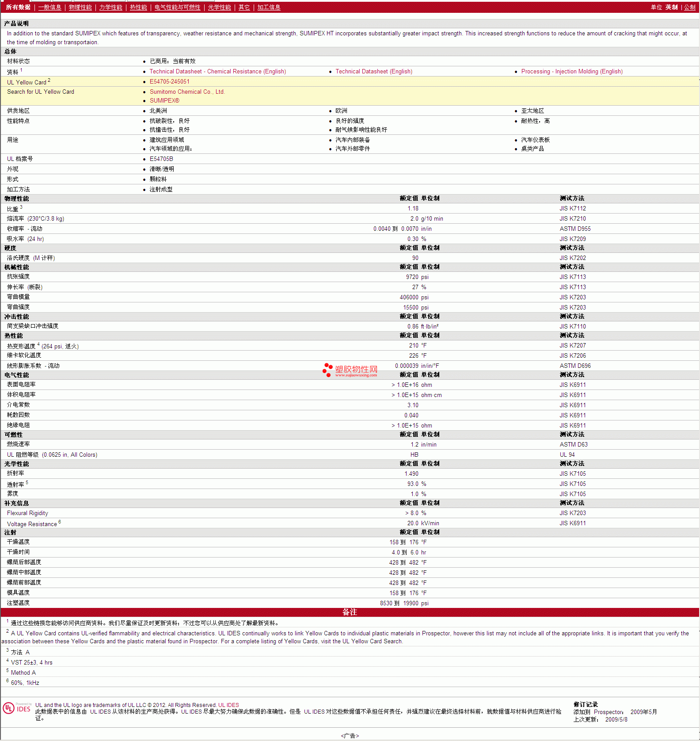Click the 比重 value 1.18
Screen dimensions: 700x741
pyautogui.click(x=413, y=209)
